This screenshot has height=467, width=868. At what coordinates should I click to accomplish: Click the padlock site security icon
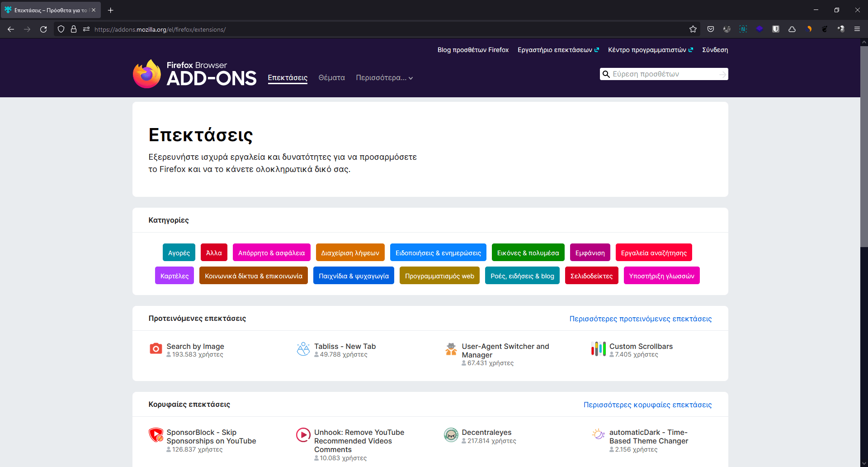[x=74, y=29]
